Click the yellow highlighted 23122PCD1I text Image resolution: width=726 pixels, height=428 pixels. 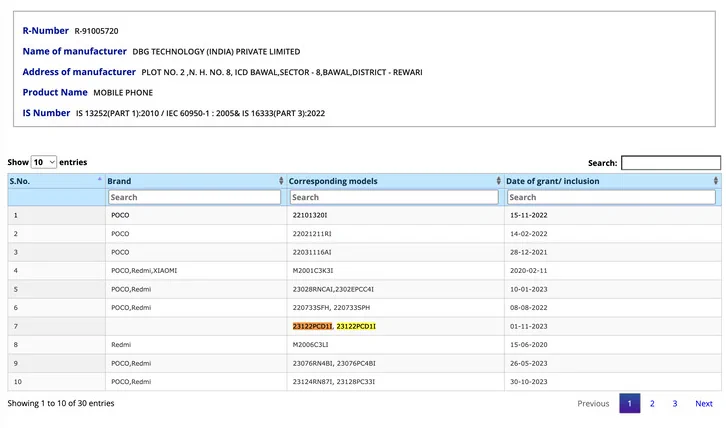[356, 326]
